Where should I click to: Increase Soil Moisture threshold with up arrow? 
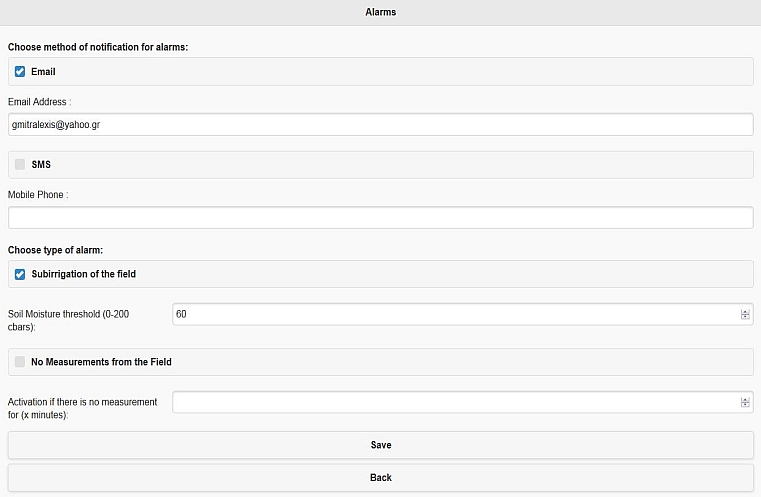coord(745,312)
